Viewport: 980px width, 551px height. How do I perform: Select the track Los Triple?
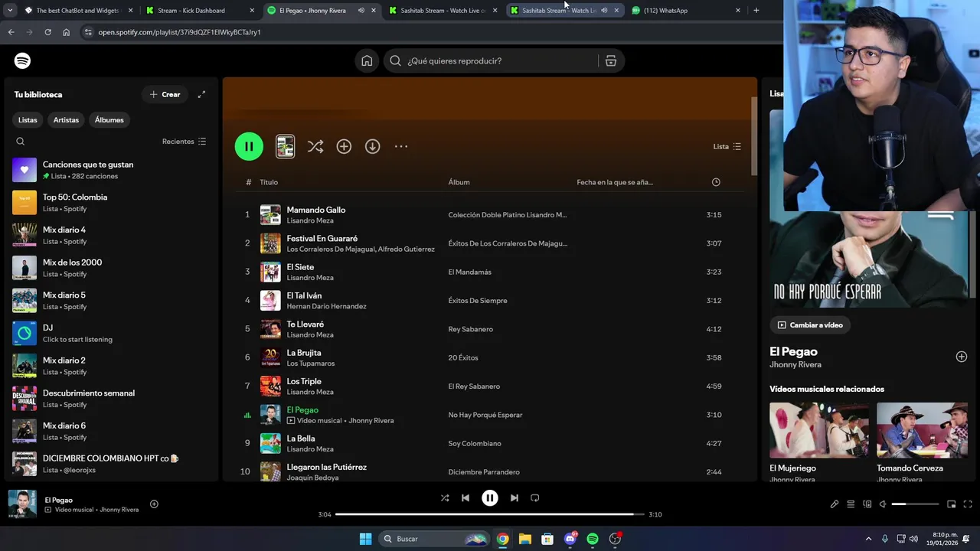coord(304,381)
